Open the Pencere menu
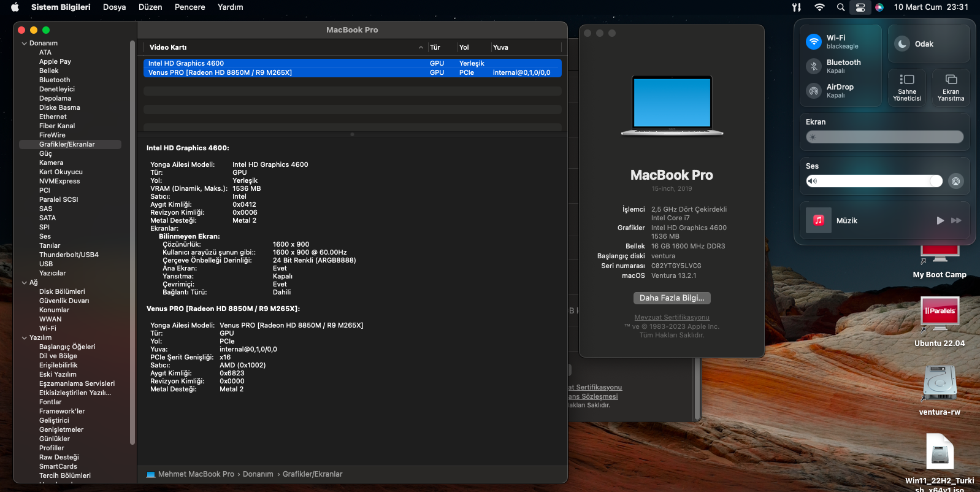This screenshot has height=492, width=980. 189,7
